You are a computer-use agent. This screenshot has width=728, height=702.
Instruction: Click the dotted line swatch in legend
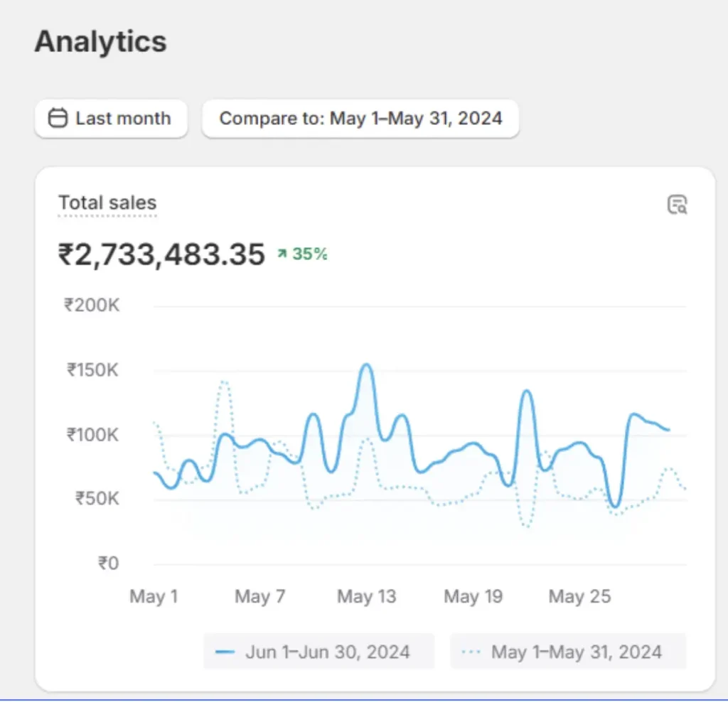pyautogui.click(x=471, y=652)
